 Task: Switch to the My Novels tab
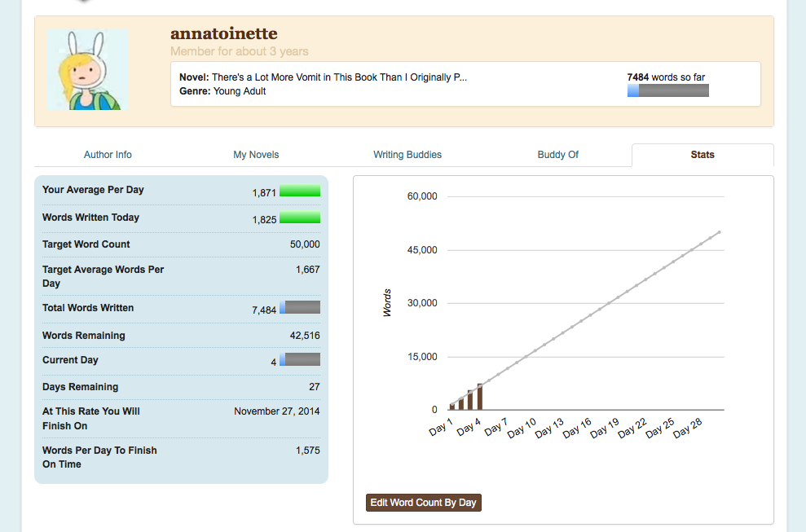point(256,155)
